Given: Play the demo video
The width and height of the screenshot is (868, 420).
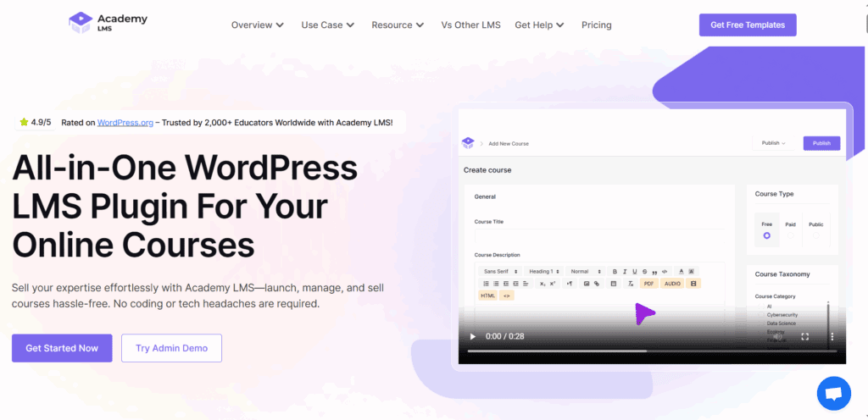Looking at the screenshot, I should click(x=473, y=336).
